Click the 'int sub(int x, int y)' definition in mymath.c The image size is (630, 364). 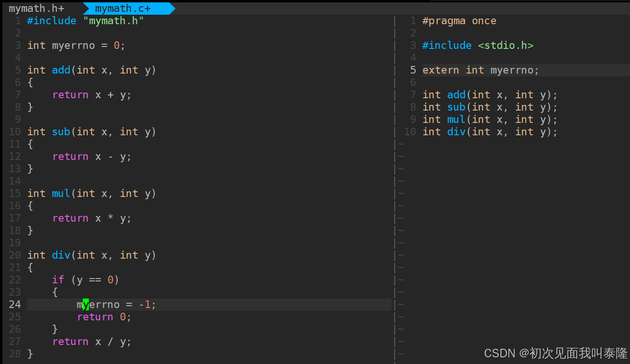click(92, 132)
